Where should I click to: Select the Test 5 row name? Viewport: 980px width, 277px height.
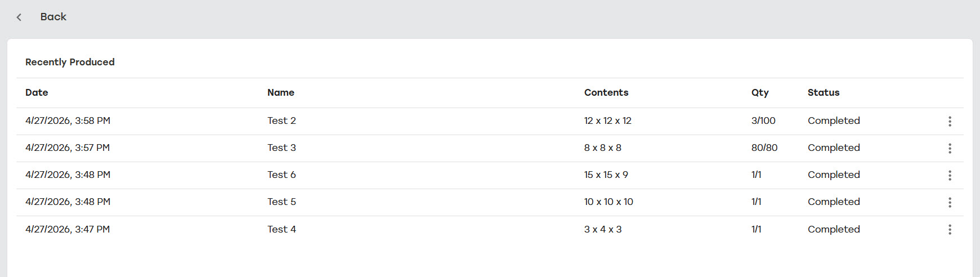[x=281, y=202]
